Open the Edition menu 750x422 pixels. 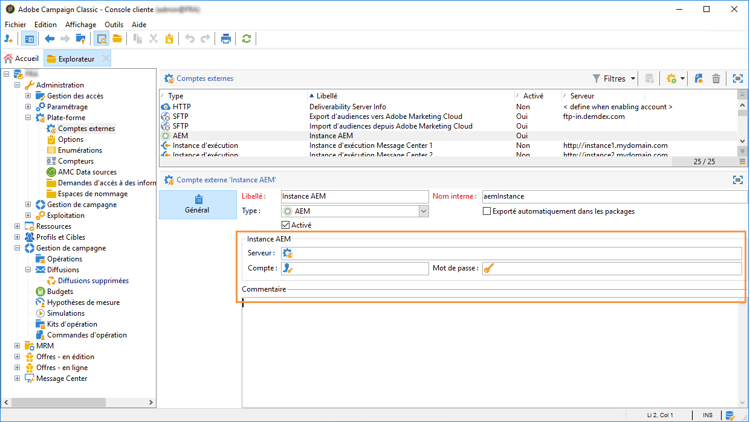[x=45, y=24]
